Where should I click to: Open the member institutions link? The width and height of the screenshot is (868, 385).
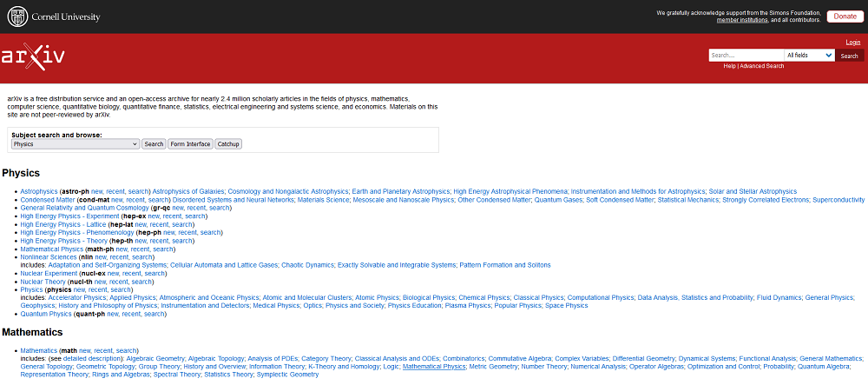pyautogui.click(x=742, y=20)
